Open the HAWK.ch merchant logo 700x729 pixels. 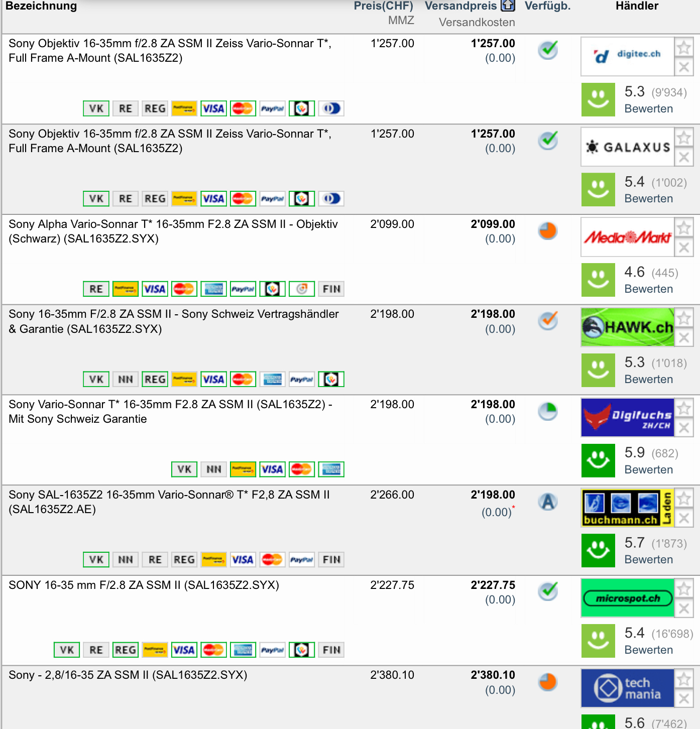627,327
